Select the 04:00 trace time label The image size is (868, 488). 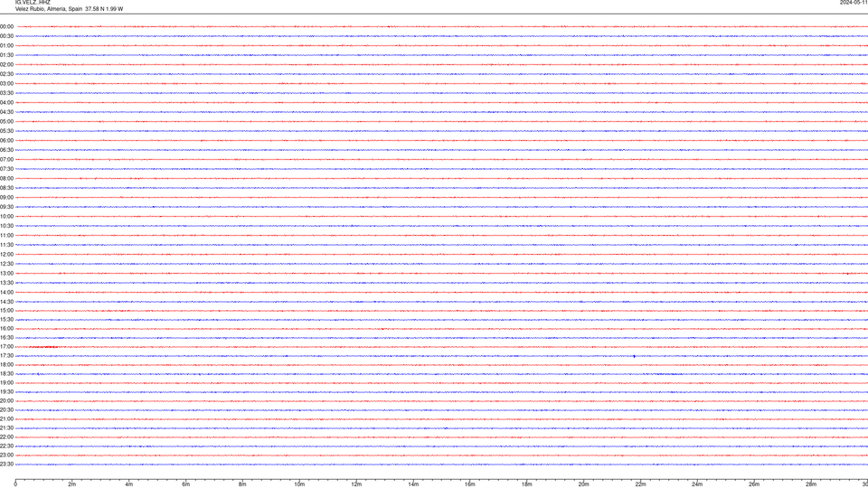6,102
